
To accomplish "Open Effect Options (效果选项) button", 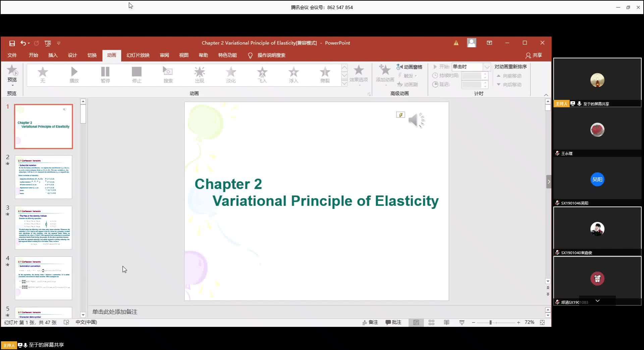I will pos(359,74).
